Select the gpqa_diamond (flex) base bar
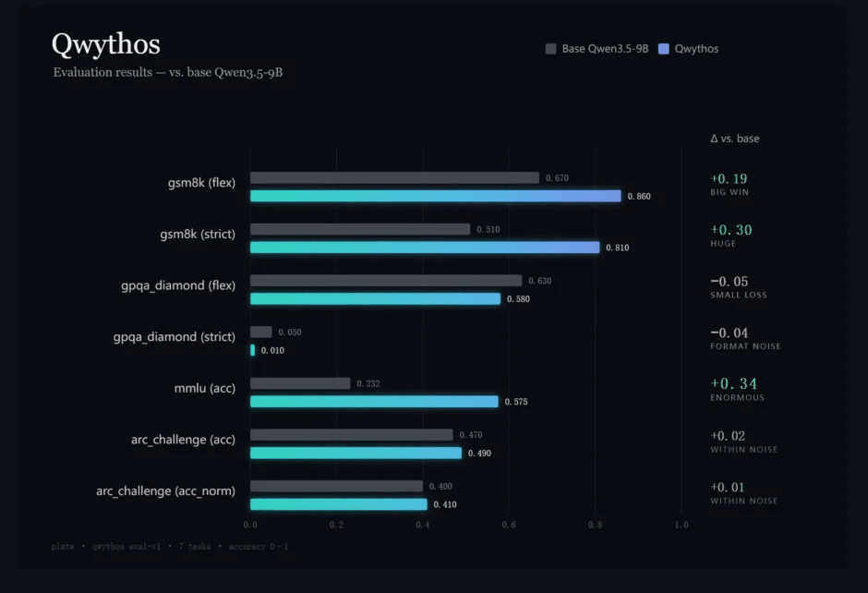This screenshot has height=593, width=868. click(386, 281)
